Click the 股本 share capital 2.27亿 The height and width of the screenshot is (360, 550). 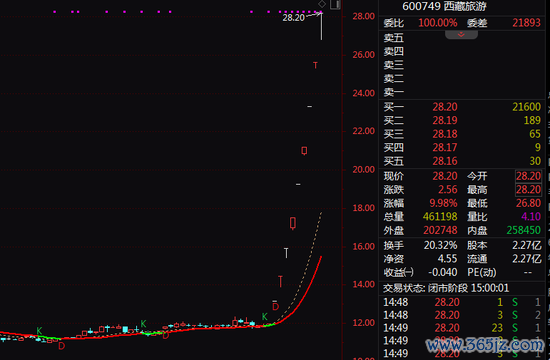pos(526,245)
